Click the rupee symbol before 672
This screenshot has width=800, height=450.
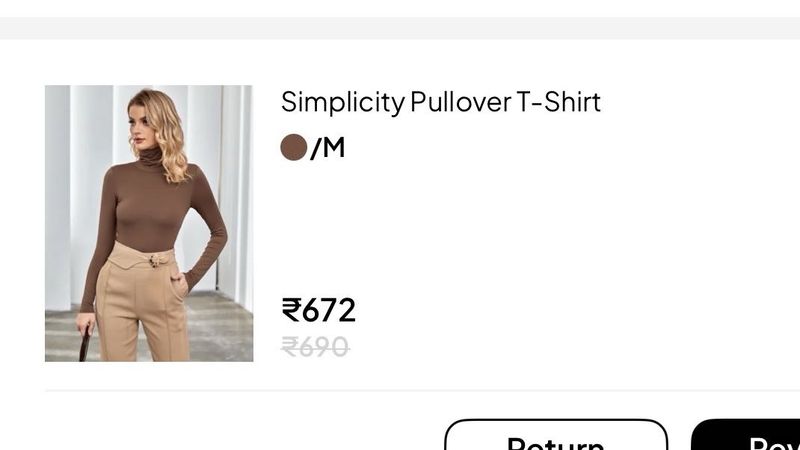coord(291,310)
